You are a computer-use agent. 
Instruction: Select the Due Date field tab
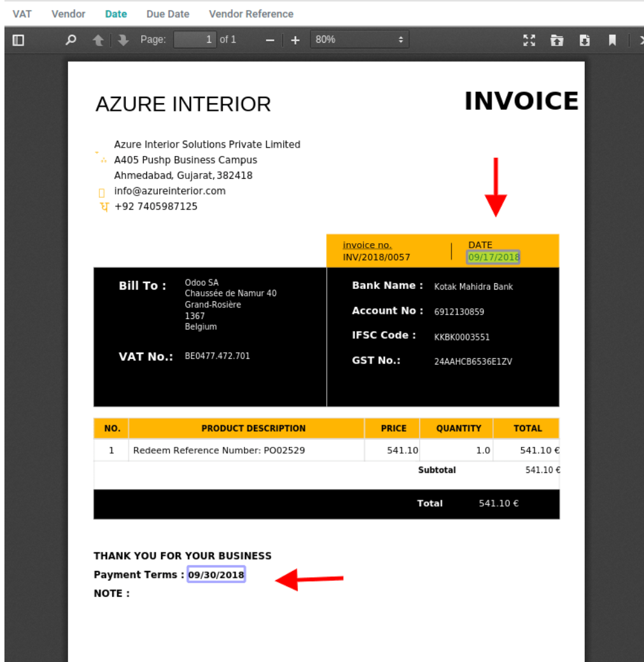click(x=168, y=14)
